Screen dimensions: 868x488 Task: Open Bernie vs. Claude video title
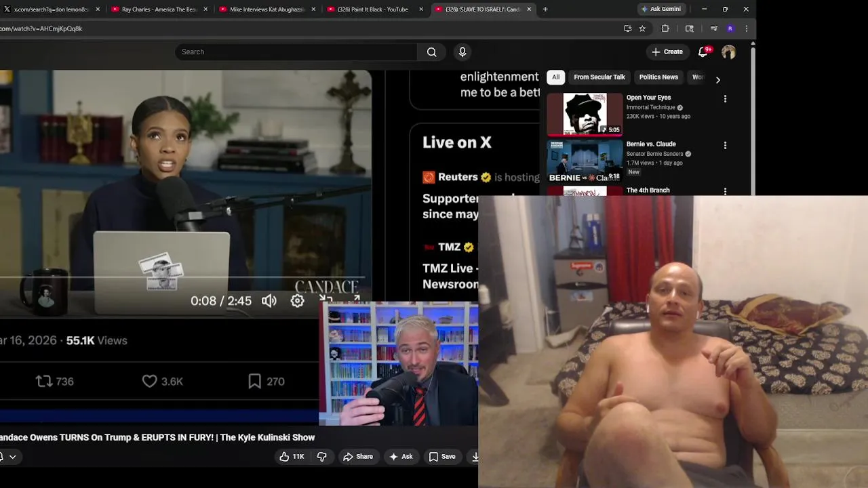651,144
